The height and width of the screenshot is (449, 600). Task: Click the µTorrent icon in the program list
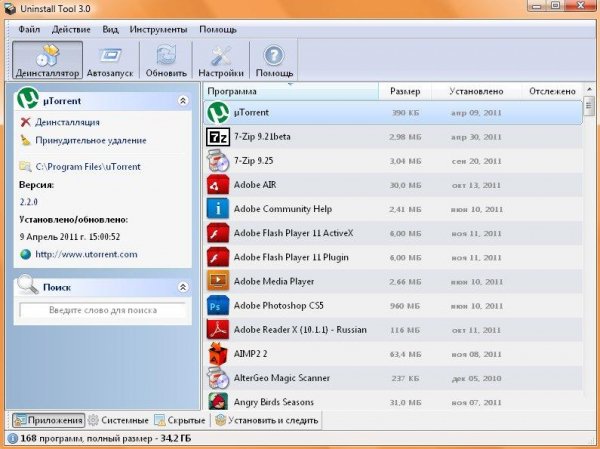pos(218,113)
